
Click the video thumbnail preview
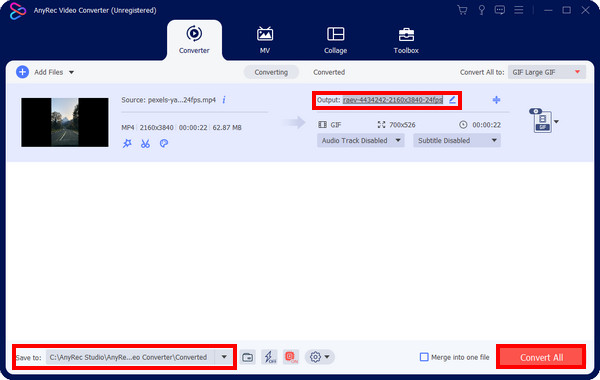coord(65,122)
